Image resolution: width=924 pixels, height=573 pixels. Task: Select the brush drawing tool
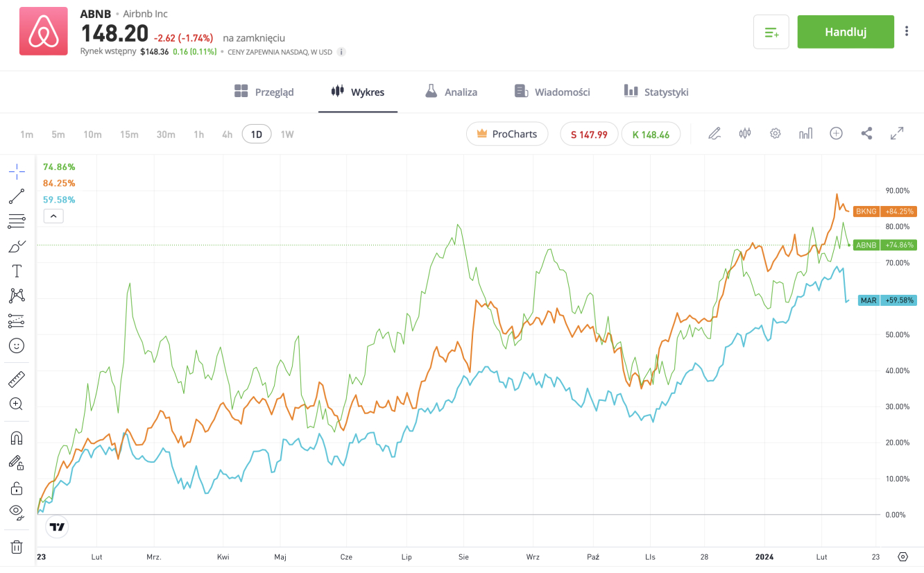coord(17,246)
